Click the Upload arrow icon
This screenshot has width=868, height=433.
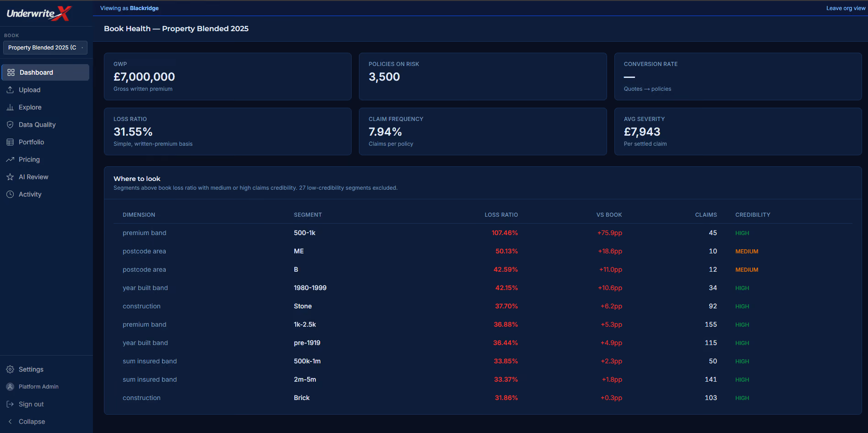[x=10, y=90]
